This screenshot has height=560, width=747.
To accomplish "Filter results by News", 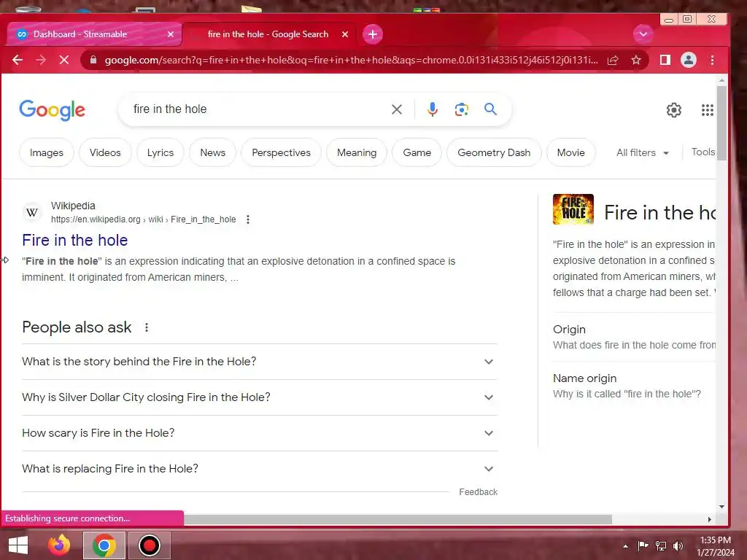I will pyautogui.click(x=212, y=152).
